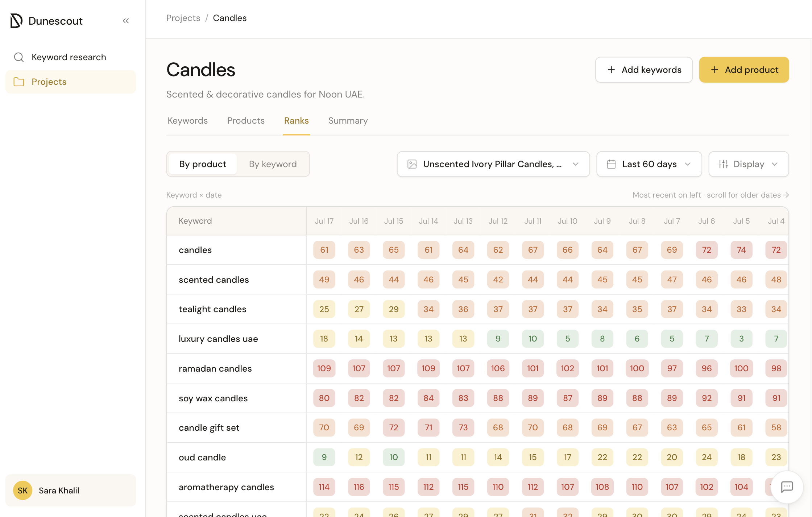Image resolution: width=812 pixels, height=517 pixels.
Task: Click rank 116 for aromatherapy candles Jul 16
Action: click(359, 487)
